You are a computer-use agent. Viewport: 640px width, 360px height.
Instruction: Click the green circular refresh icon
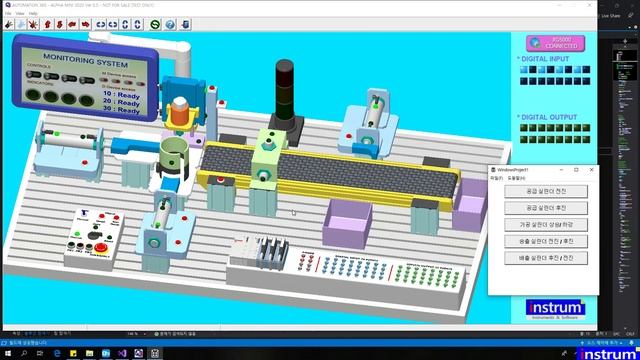coord(155,24)
